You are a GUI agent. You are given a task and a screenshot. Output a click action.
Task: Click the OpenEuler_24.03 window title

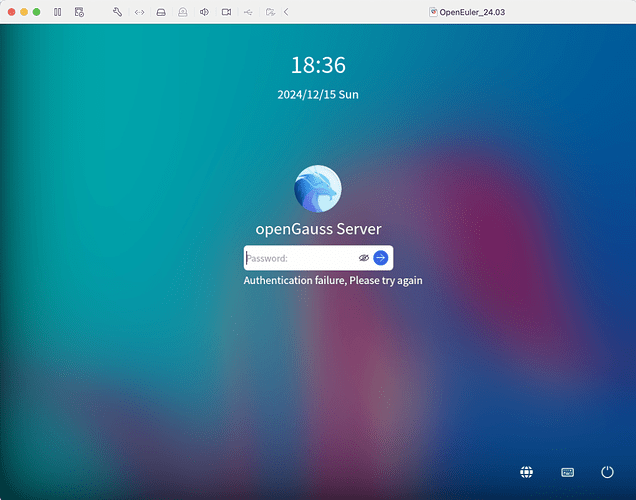click(x=468, y=12)
